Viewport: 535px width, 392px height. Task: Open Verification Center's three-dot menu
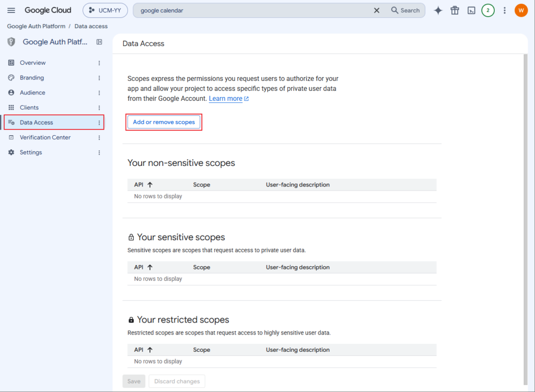(x=99, y=138)
